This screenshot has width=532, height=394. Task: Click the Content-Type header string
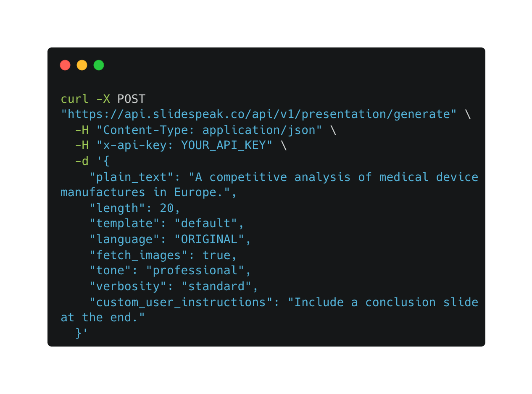[x=209, y=130]
